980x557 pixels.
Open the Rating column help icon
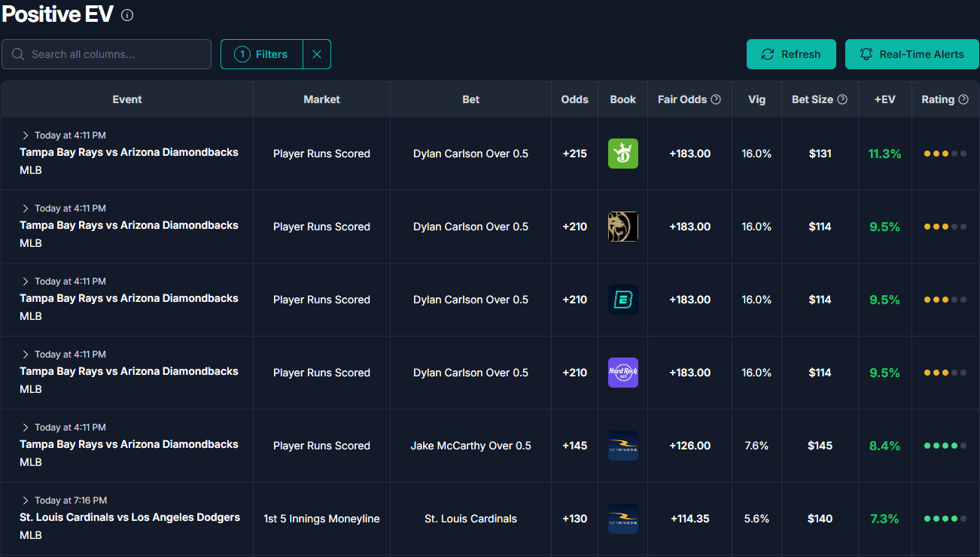(x=963, y=99)
